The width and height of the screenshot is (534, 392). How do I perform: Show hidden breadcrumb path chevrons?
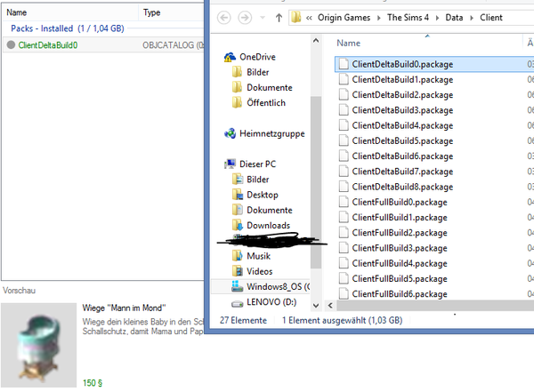[x=309, y=18]
